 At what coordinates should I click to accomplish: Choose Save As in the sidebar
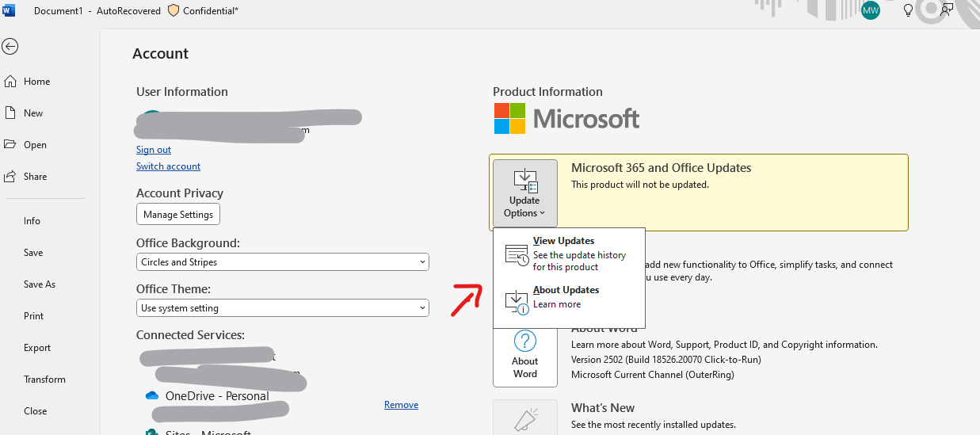point(40,284)
